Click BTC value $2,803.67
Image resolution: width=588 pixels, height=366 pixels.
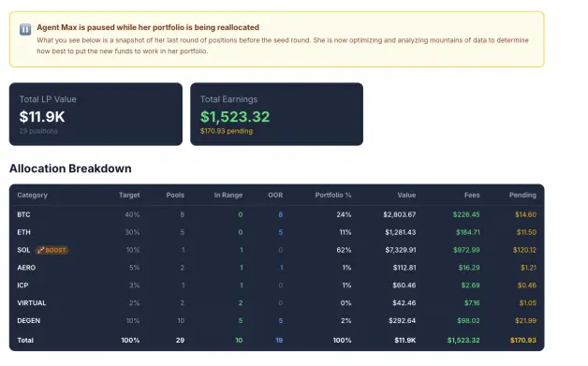[x=400, y=214]
